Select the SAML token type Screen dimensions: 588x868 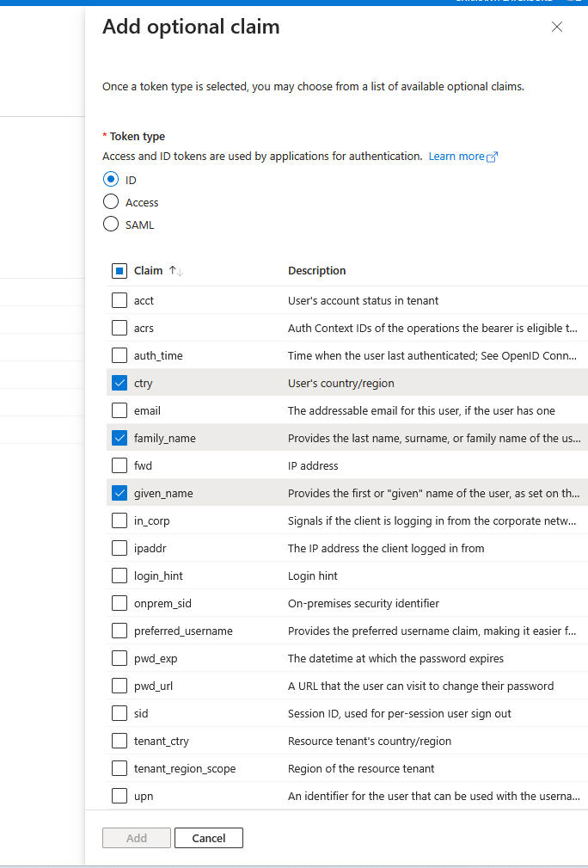(x=111, y=225)
